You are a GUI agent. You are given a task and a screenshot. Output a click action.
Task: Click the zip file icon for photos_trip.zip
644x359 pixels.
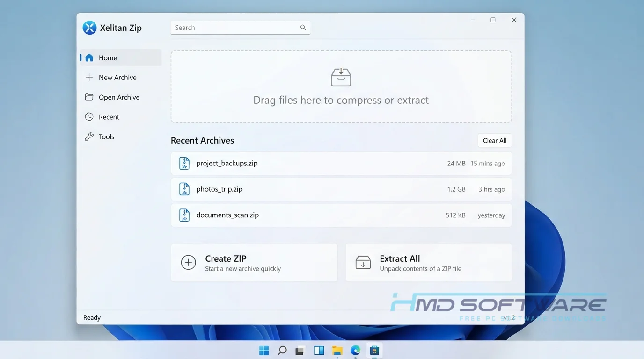(184, 189)
